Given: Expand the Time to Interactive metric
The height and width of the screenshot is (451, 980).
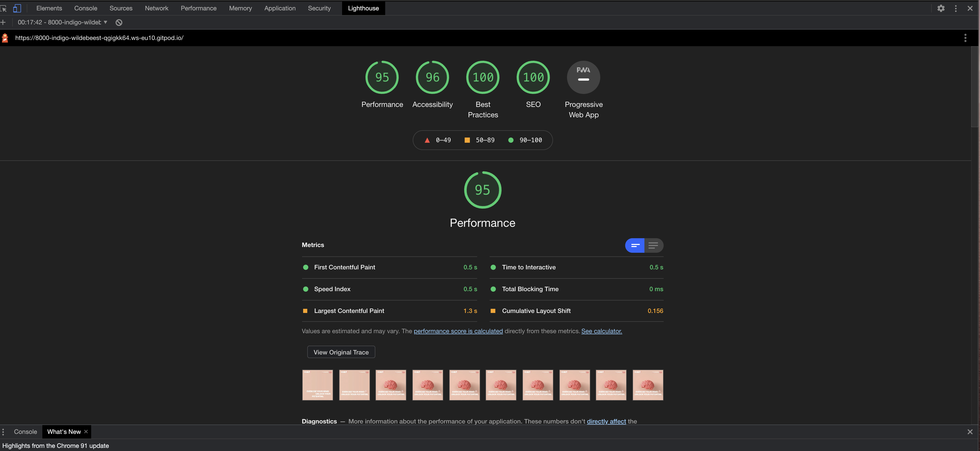Looking at the screenshot, I should point(576,267).
